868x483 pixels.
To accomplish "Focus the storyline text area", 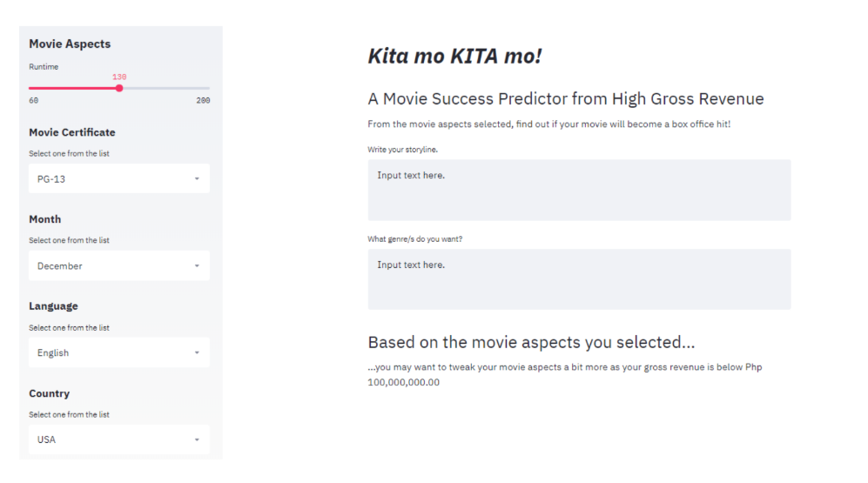I will pyautogui.click(x=579, y=190).
